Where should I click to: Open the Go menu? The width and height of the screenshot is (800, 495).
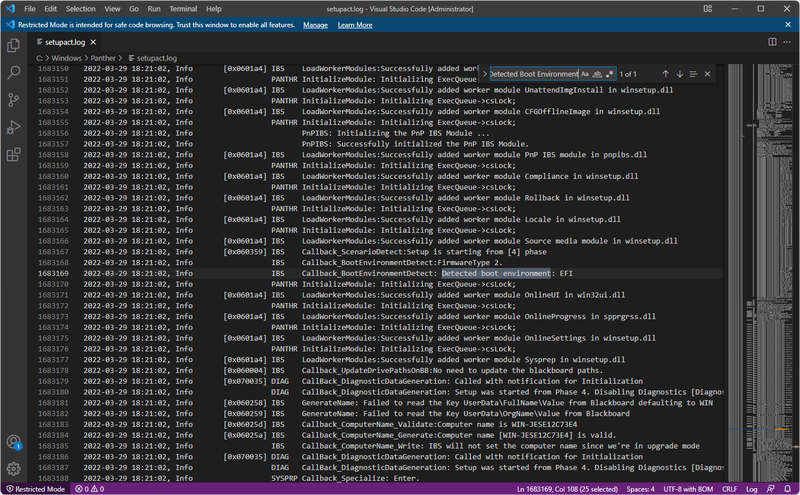[x=134, y=9]
